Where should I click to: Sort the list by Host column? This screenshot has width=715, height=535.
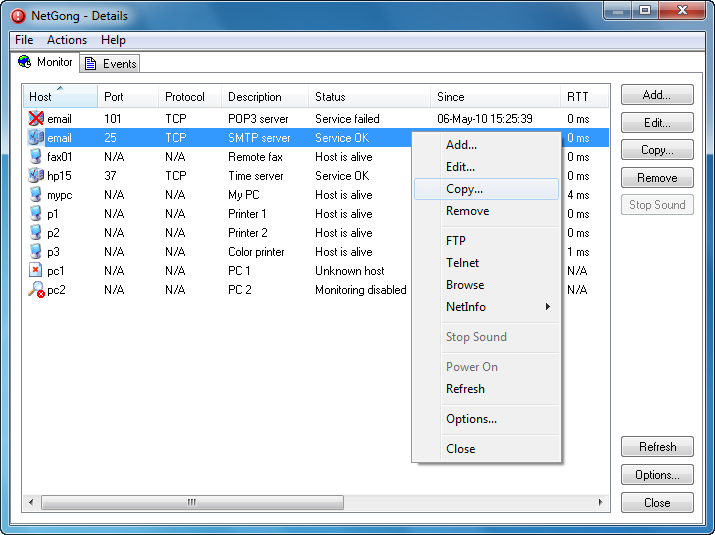[60, 97]
